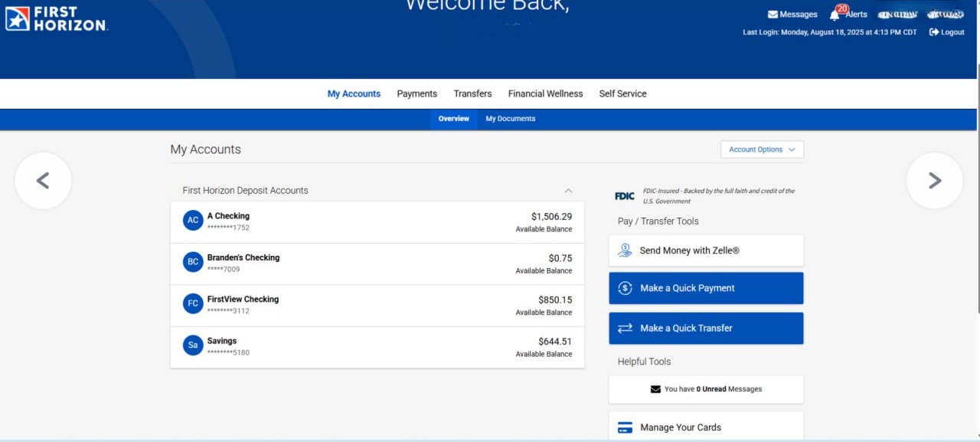Image resolution: width=980 pixels, height=442 pixels.
Task: Click Make a Quick Transfer button
Action: (x=706, y=328)
